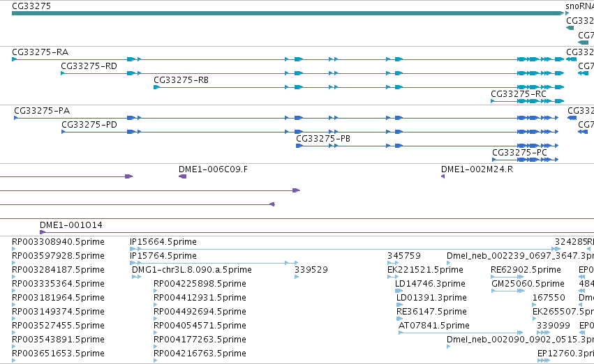
Task: Select the CG33275 gene bar
Action: point(288,13)
